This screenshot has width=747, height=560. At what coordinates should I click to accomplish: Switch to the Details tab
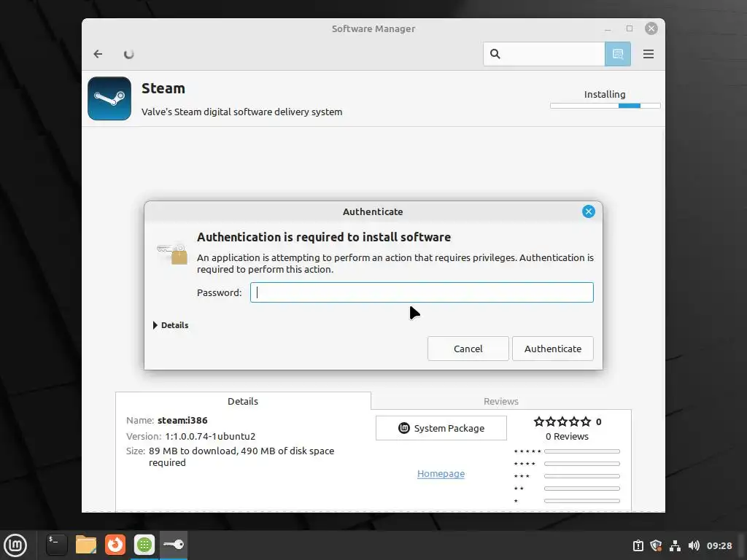point(243,401)
